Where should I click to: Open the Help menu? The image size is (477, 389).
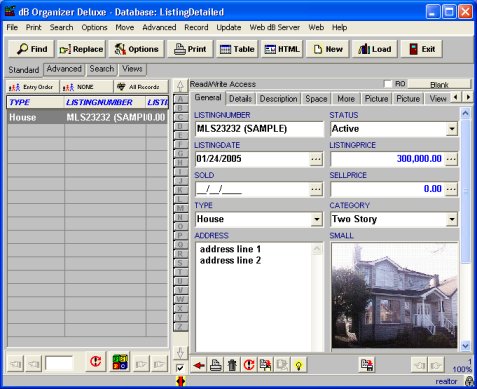[x=339, y=27]
